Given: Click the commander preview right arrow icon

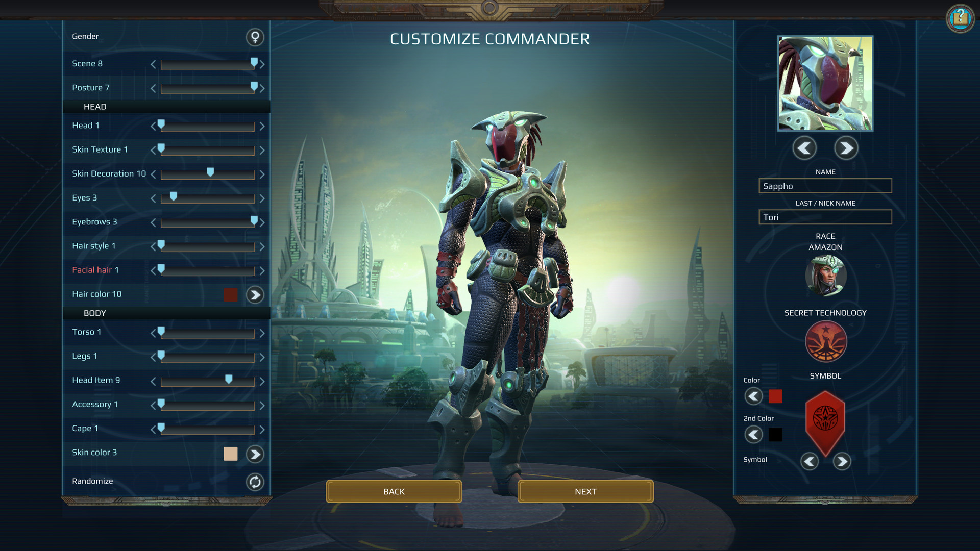Looking at the screenshot, I should click(x=847, y=147).
